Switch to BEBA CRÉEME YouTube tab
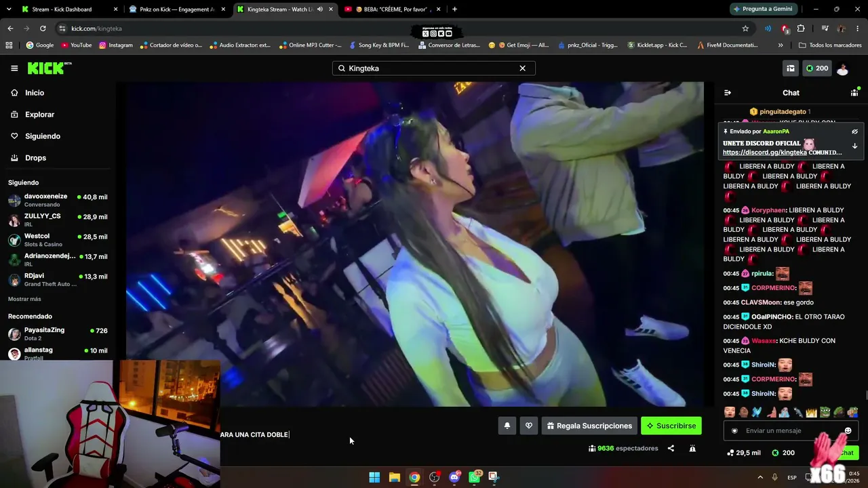This screenshot has width=868, height=488. pyautogui.click(x=393, y=9)
